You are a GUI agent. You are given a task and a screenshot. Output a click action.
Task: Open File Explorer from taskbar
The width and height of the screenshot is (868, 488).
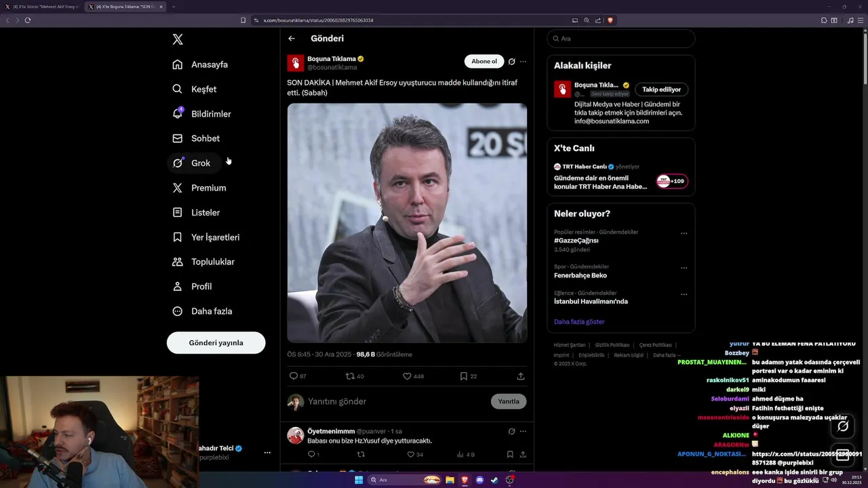point(450,480)
